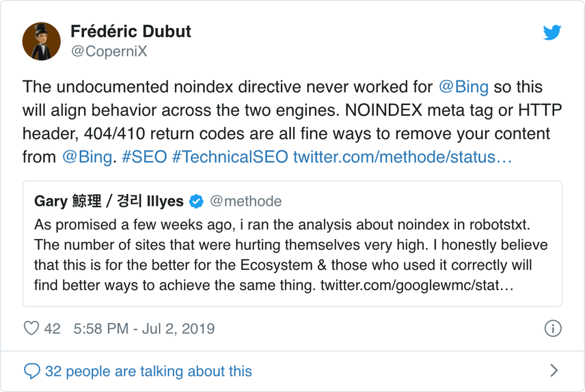Open Frédéric Dubut's display name

pos(131,31)
